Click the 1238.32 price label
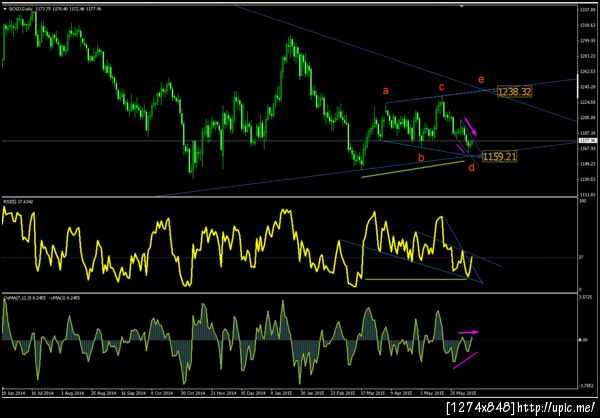Screen dimensions: 600x418 515,91
